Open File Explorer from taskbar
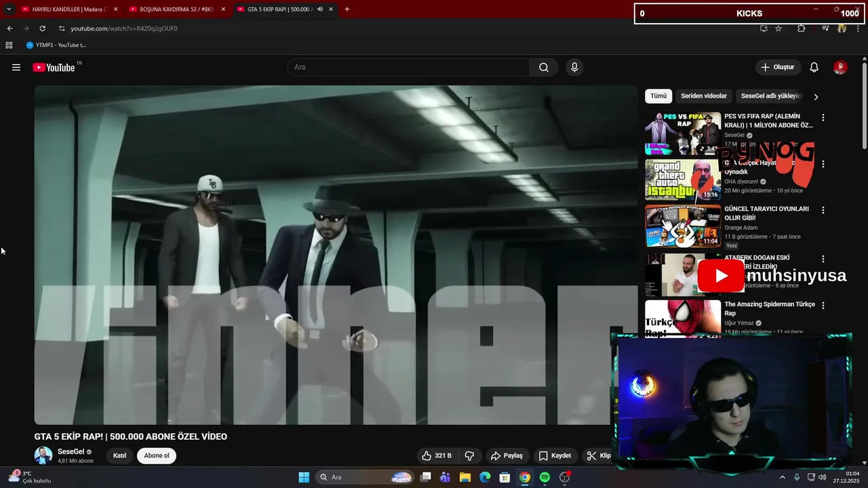Screen dimensions: 868x488 (465, 477)
